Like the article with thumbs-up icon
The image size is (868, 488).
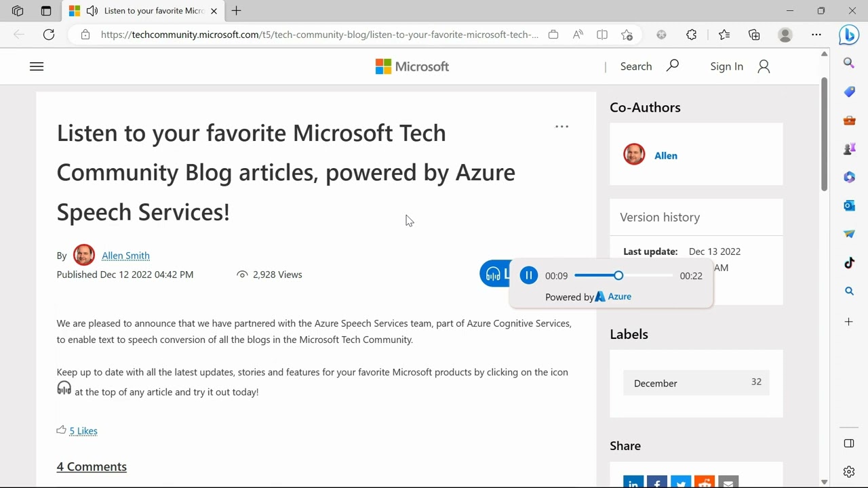tap(61, 430)
